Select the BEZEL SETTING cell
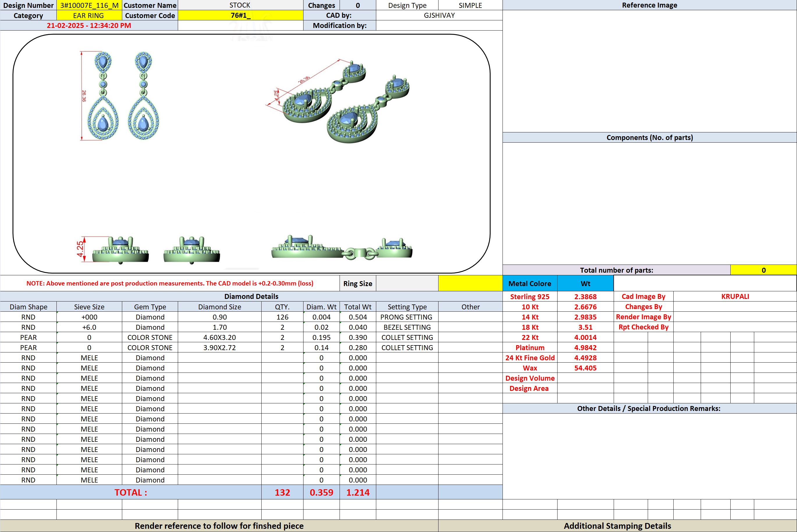Image resolution: width=797 pixels, height=532 pixels. [x=407, y=327]
